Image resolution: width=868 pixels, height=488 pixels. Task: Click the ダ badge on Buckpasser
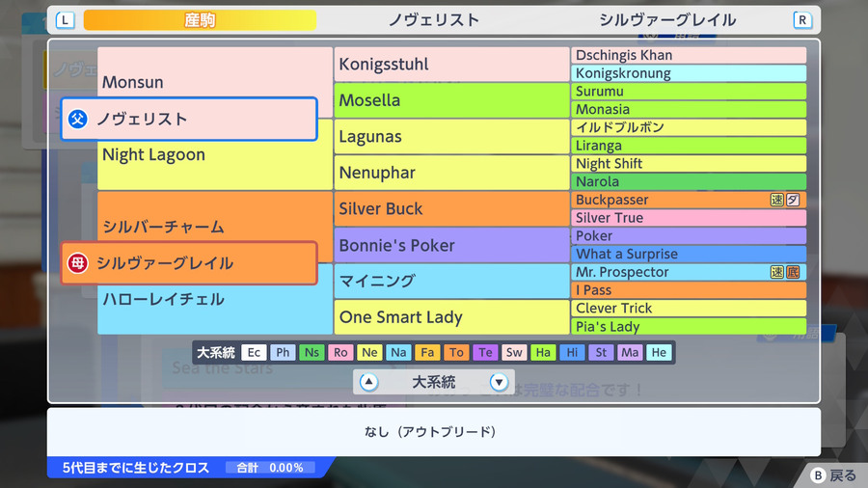tap(793, 200)
